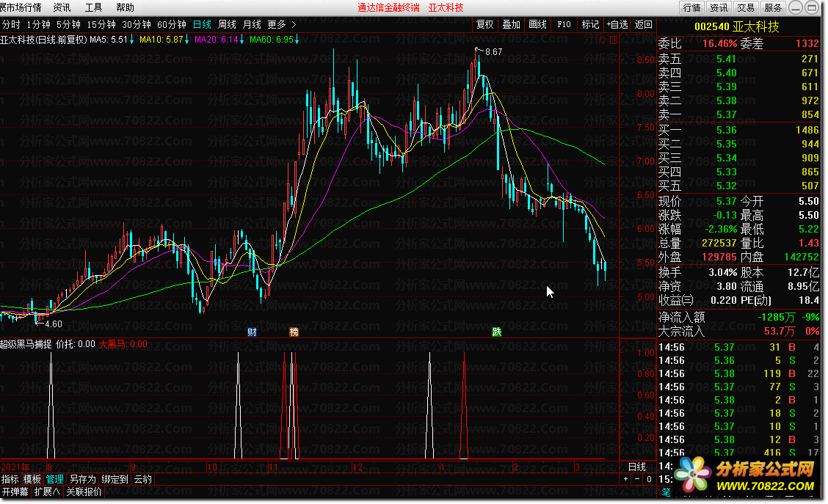Click the 叠加 overlay button
Viewport: 828px width, 504px height.
[511, 24]
